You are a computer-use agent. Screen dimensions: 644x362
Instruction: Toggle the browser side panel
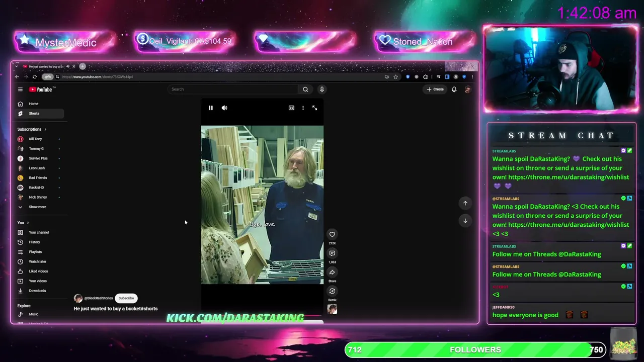pyautogui.click(x=447, y=77)
